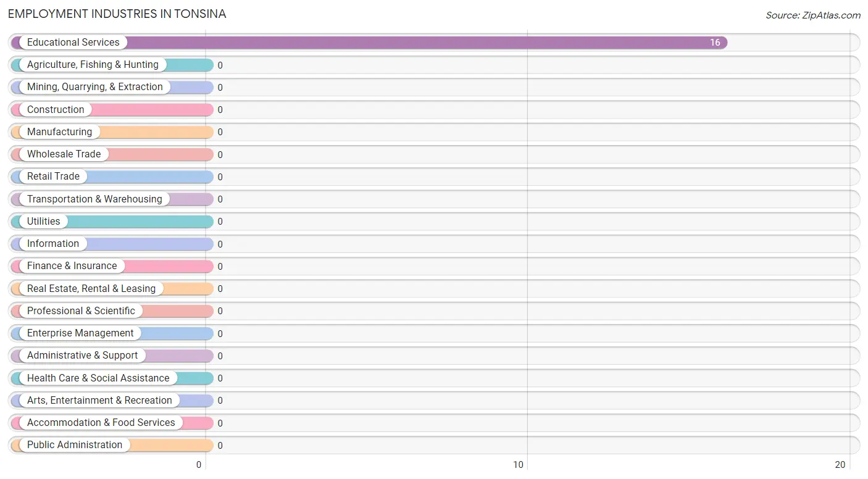Click the Public Administration label

[75, 445]
